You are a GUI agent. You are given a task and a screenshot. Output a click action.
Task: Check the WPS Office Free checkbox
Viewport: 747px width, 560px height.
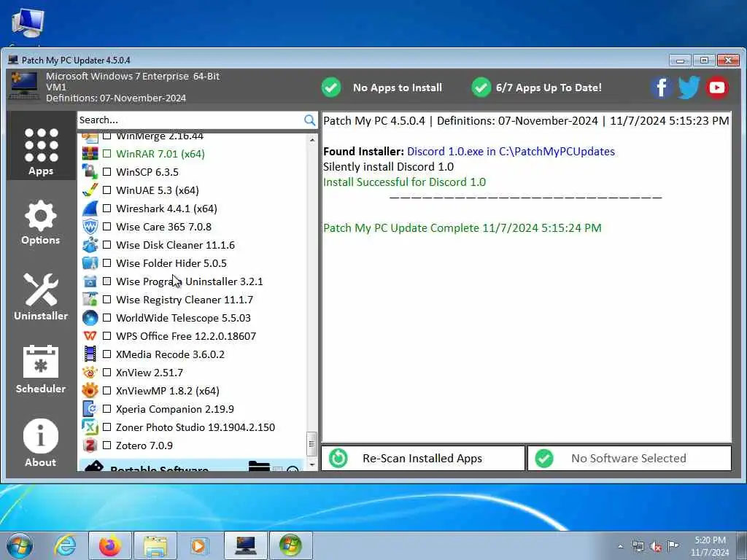pyautogui.click(x=107, y=335)
